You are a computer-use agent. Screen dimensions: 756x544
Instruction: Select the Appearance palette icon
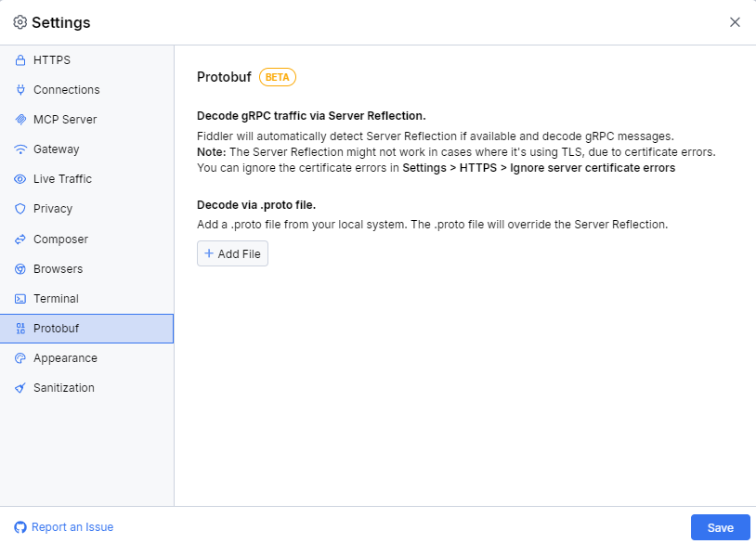click(20, 357)
